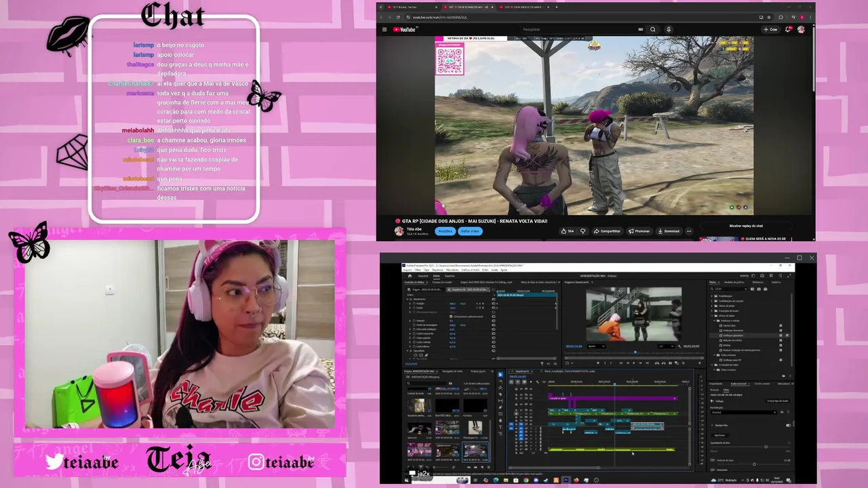Click Analytics button under video
The image size is (868, 488).
[x=445, y=231]
